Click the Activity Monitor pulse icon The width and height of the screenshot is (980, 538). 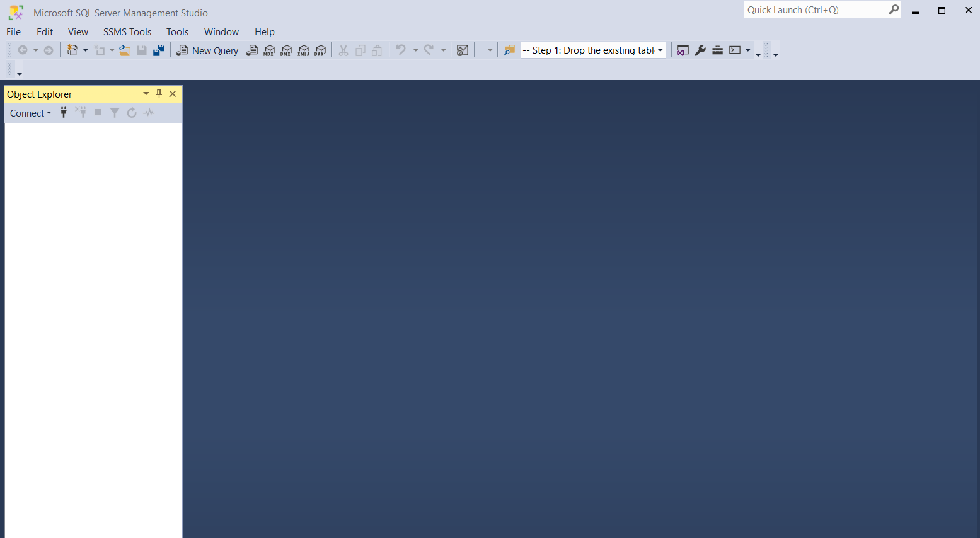149,113
